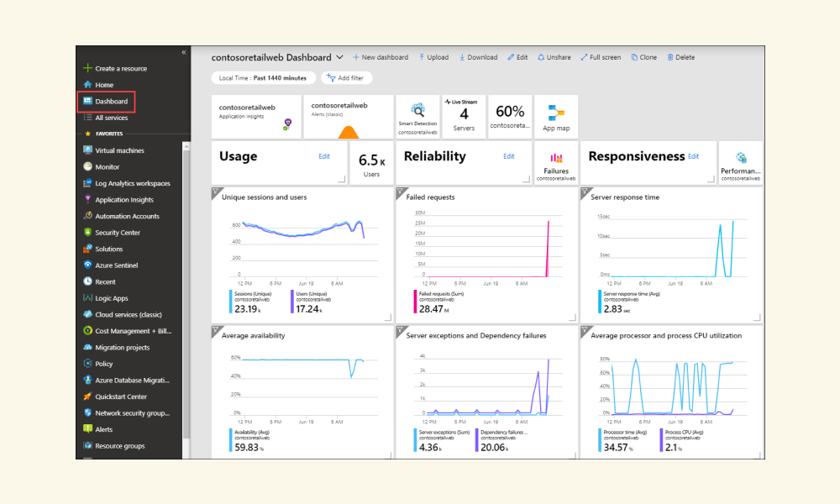Open All services list
This screenshot has width=840, height=504.
(112, 118)
